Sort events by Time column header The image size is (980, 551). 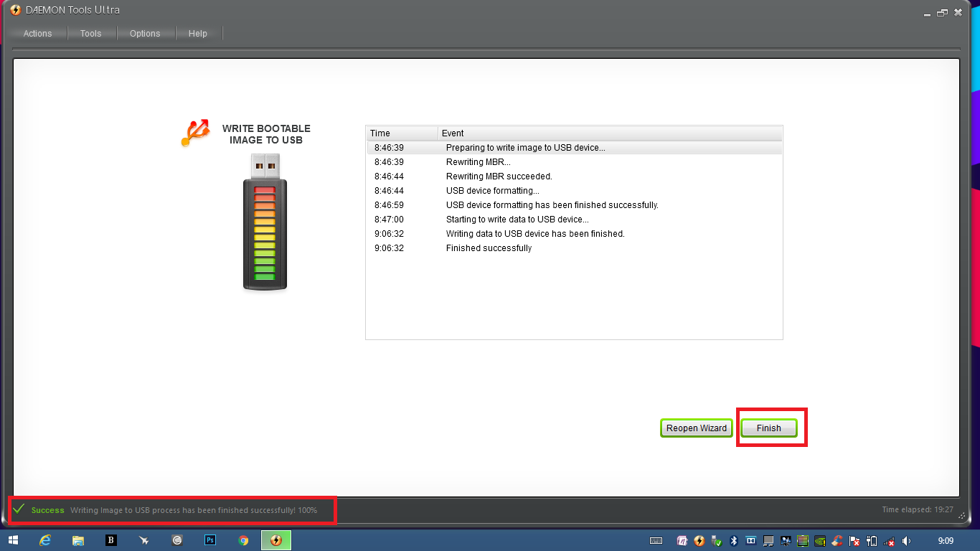pyautogui.click(x=402, y=133)
